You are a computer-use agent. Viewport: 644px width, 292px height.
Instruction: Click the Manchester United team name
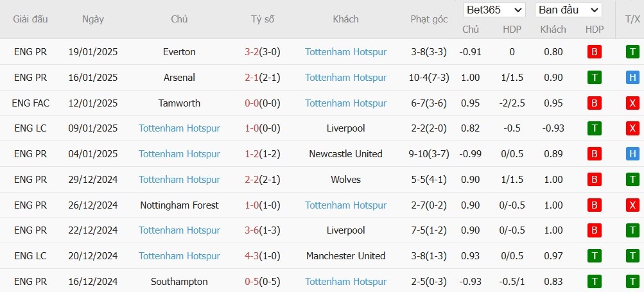345,256
